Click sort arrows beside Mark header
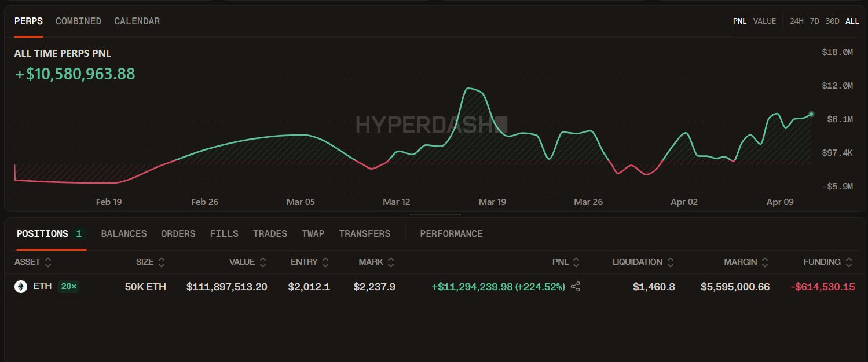 tap(391, 262)
